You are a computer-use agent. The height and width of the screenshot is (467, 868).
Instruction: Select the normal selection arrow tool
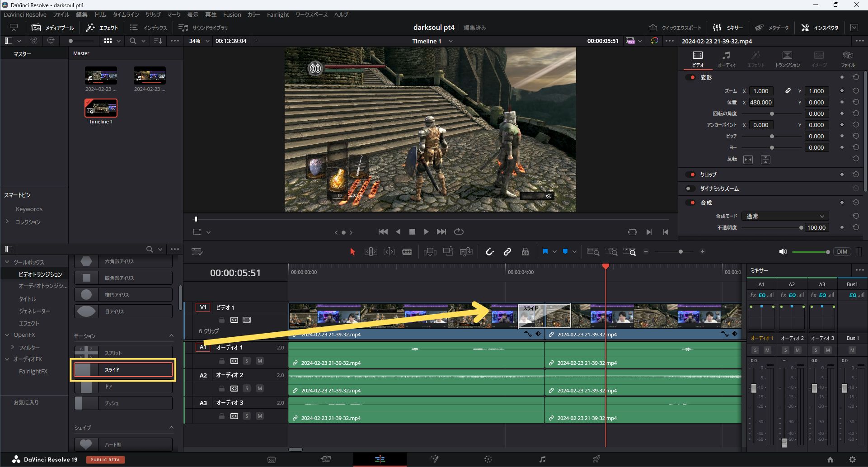(x=352, y=252)
